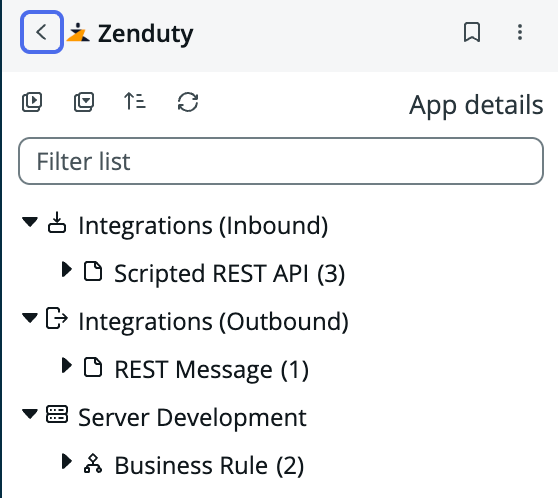The width and height of the screenshot is (558, 498).
Task: Collapse the Integrations (Outbound) section
Action: (30, 318)
